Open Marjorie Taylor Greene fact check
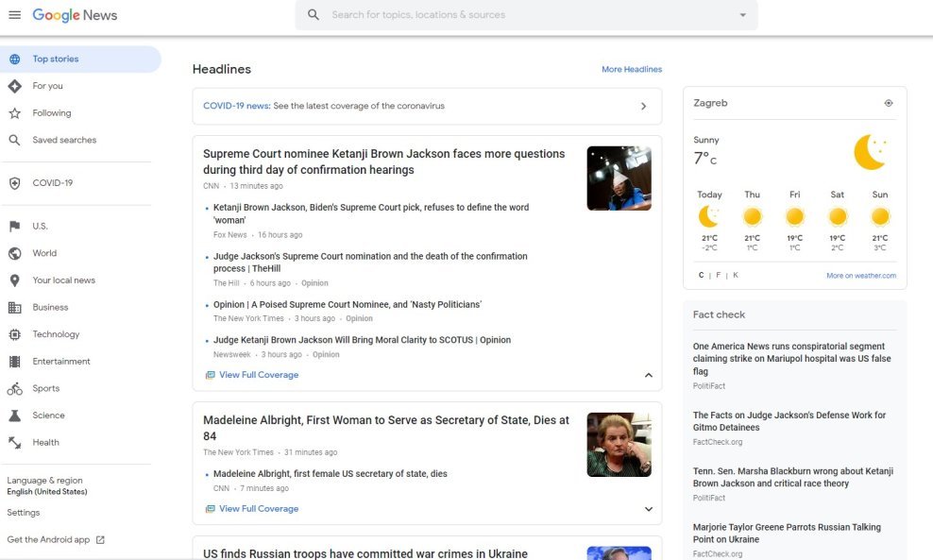The height and width of the screenshot is (560, 933). [787, 534]
